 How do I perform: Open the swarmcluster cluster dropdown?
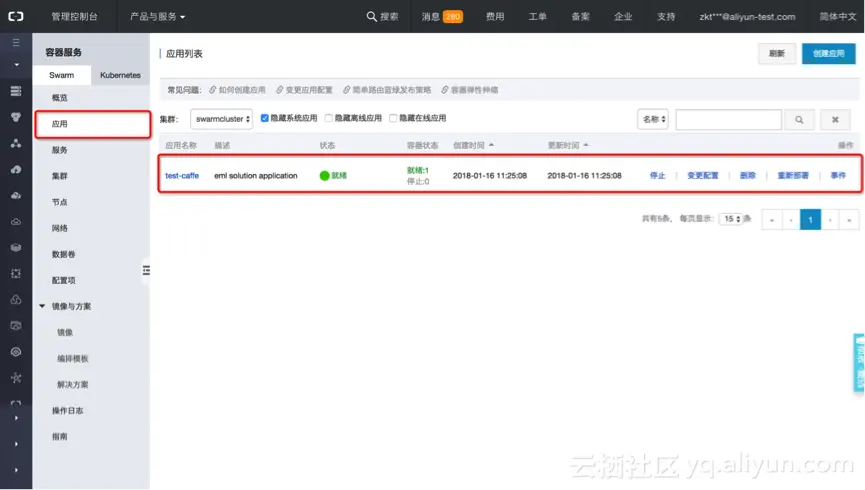click(222, 119)
